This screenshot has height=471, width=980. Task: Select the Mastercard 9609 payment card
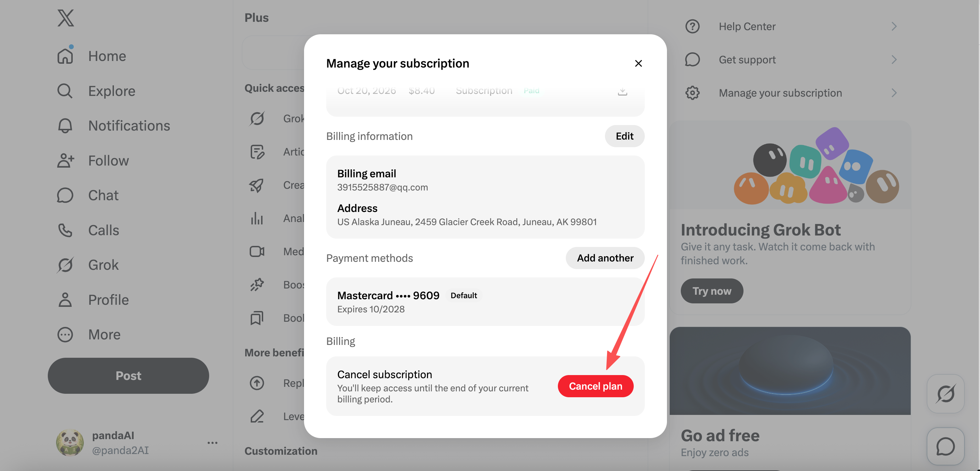pyautogui.click(x=485, y=302)
